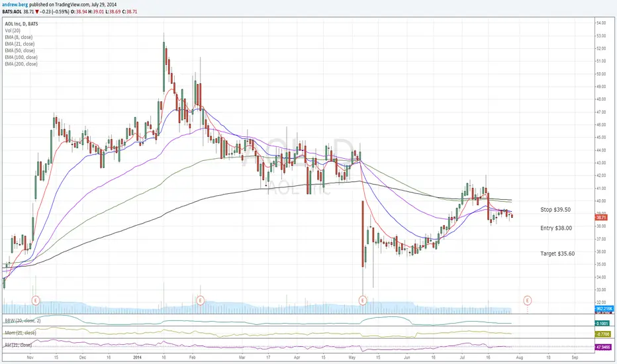Image resolution: width=617 pixels, height=364 pixels.
Task: Click the 'Target $35.60' annotation
Action: pyautogui.click(x=557, y=254)
